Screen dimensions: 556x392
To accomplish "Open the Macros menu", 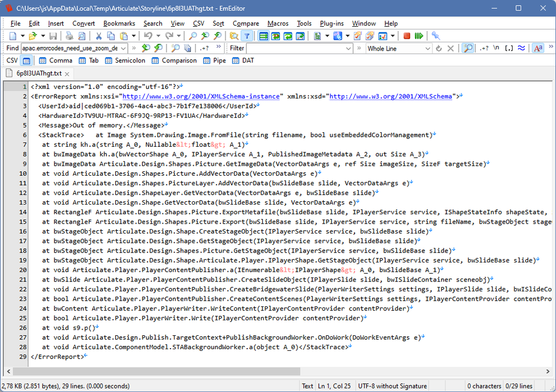I will [x=278, y=23].
